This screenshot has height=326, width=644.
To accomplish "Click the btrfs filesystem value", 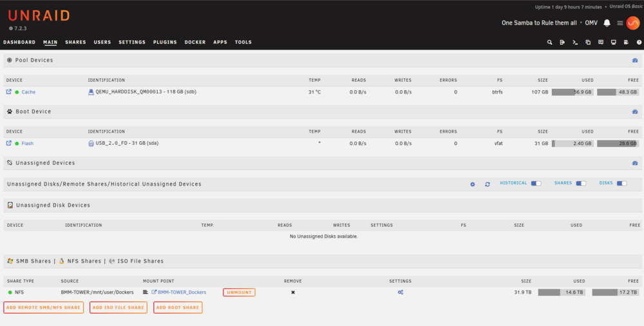I will [x=497, y=92].
